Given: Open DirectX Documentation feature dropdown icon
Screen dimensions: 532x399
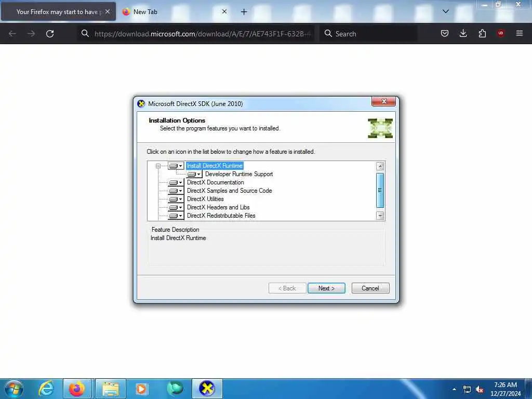Looking at the screenshot, I should [176, 182].
